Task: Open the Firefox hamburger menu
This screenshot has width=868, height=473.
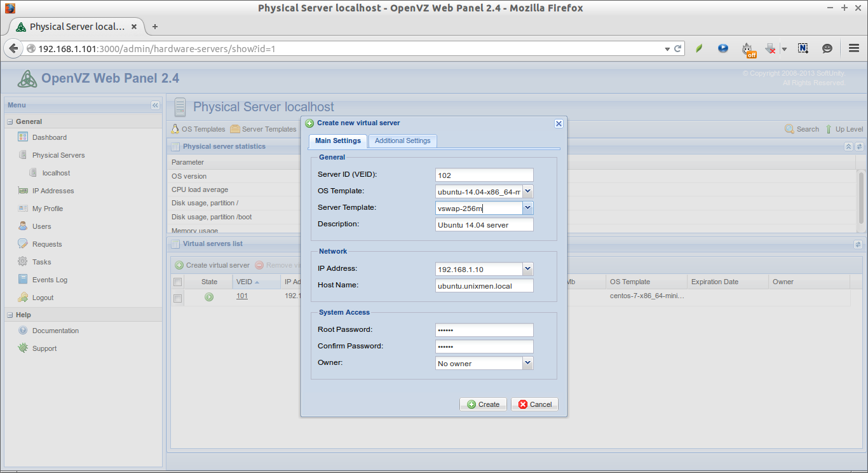Action: pyautogui.click(x=854, y=48)
